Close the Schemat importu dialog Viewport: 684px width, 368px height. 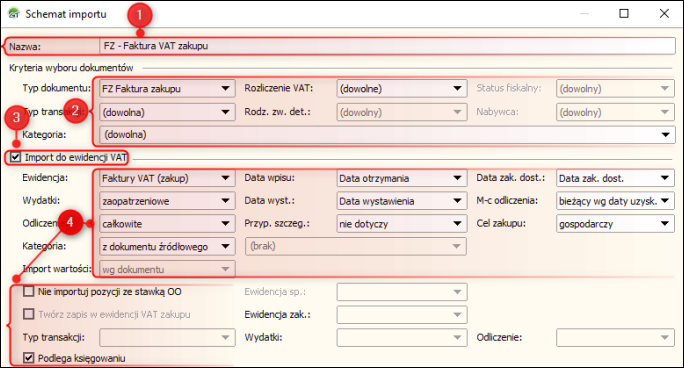[x=664, y=14]
